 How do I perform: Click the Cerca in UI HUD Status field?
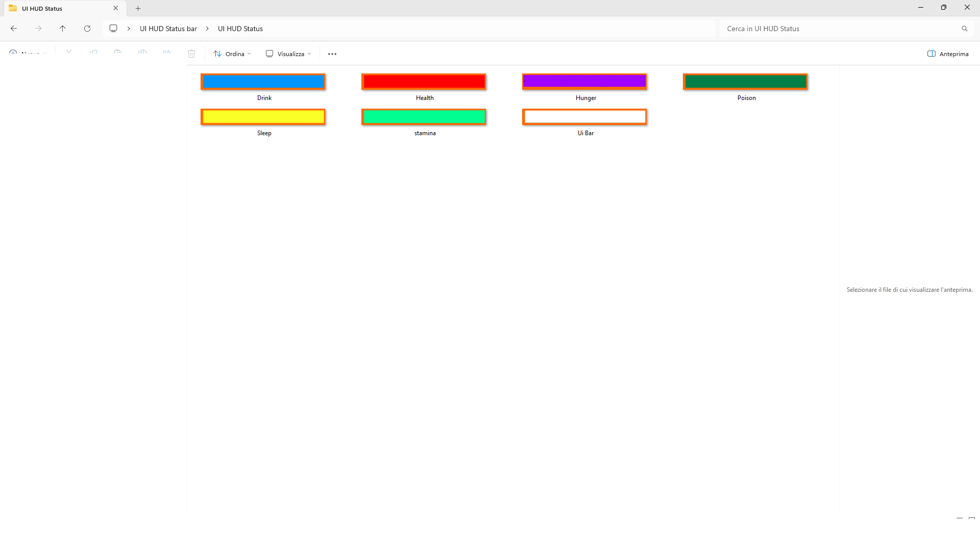(837, 29)
